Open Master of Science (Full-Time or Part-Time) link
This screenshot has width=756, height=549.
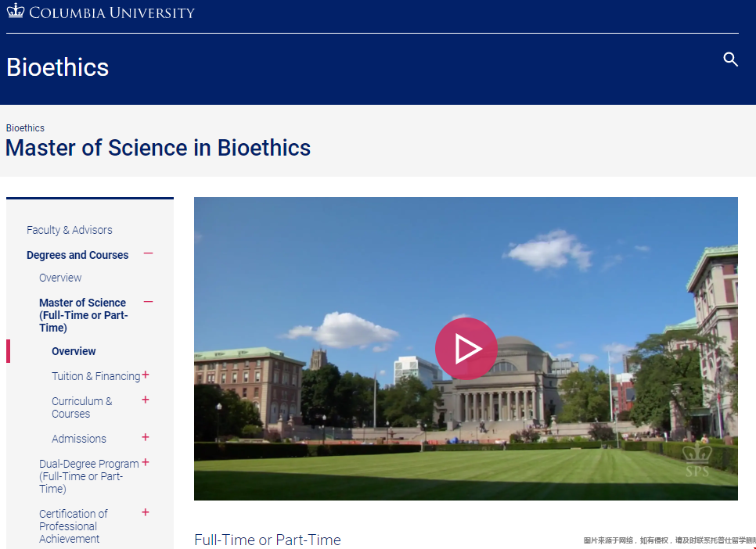tap(84, 315)
